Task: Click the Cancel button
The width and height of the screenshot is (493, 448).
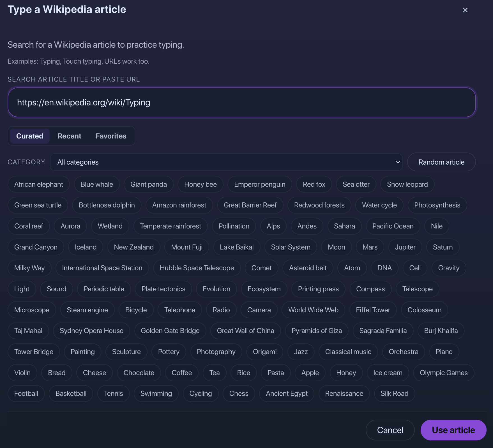Action: pyautogui.click(x=390, y=430)
